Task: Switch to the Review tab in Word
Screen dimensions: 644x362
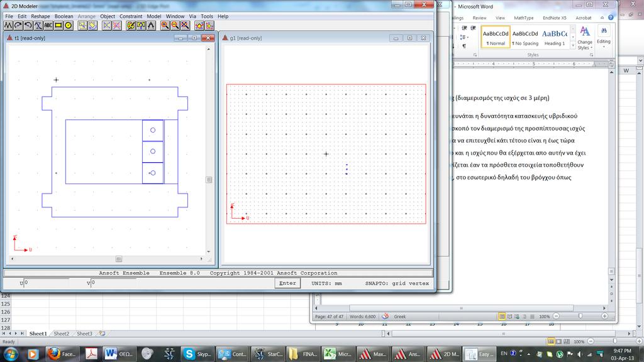Action: pos(479,18)
